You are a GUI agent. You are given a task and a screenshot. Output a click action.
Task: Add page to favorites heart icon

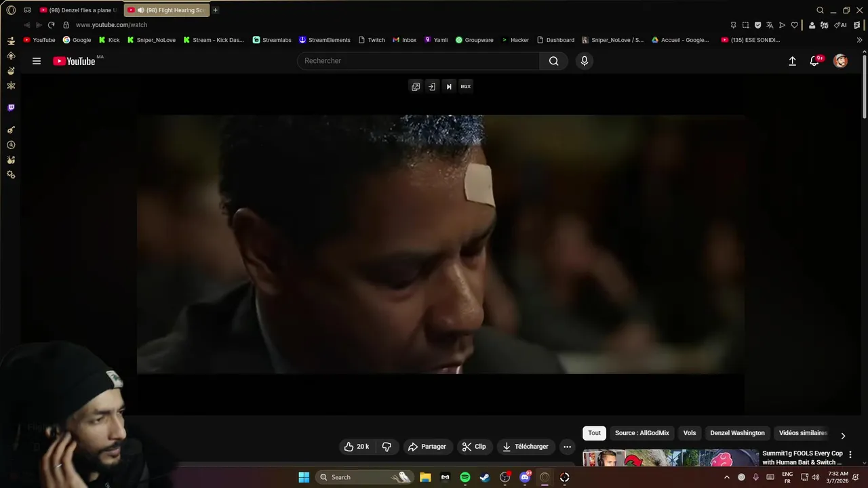click(794, 25)
